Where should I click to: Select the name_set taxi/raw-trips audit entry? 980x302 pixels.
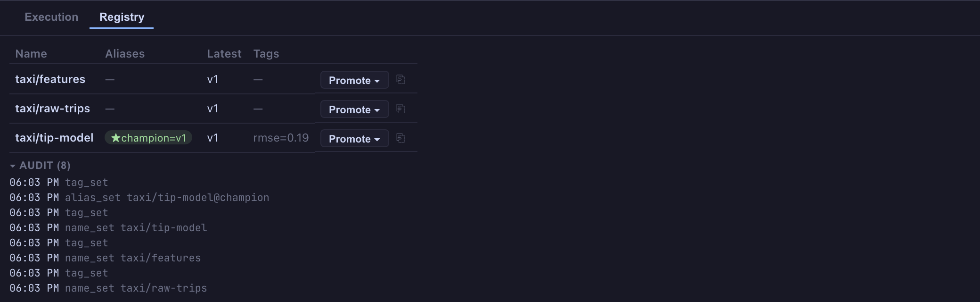coord(108,288)
